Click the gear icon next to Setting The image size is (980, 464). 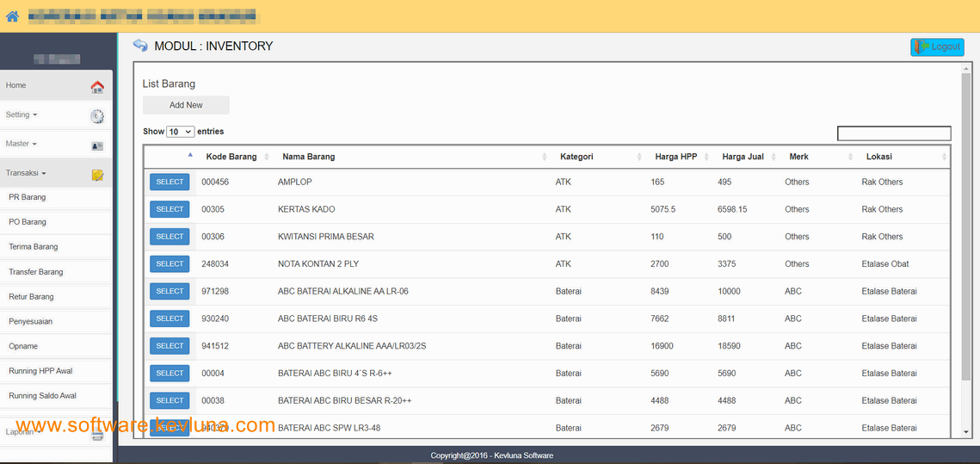coord(97,116)
